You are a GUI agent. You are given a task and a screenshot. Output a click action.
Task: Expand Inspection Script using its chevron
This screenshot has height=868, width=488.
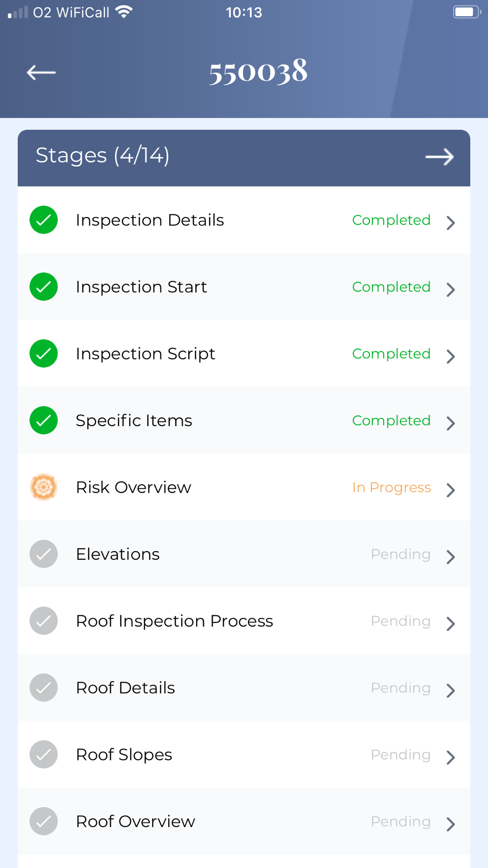pos(450,356)
